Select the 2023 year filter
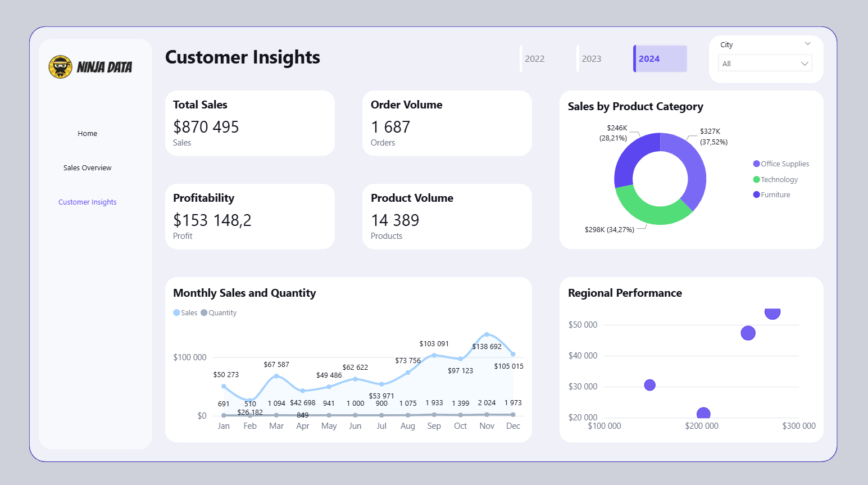The image size is (868, 485). pos(592,59)
